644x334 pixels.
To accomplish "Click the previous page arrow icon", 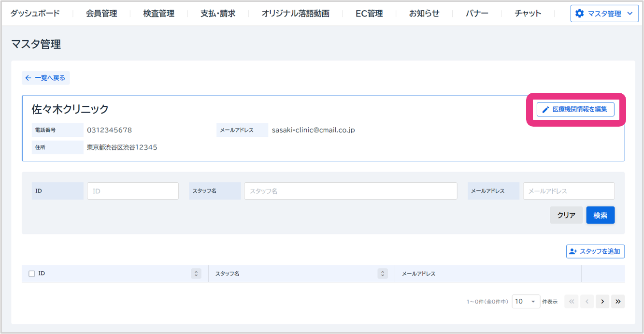I will coord(587,302).
